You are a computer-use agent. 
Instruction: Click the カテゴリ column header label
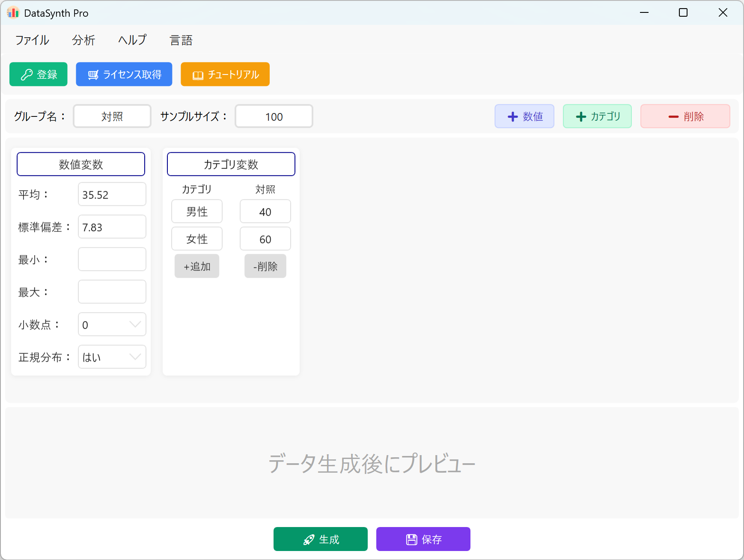197,189
